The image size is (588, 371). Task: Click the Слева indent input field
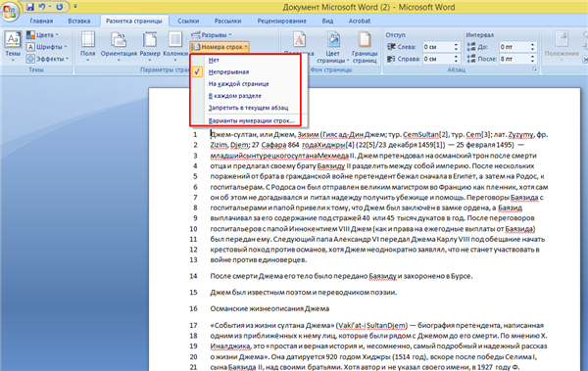437,47
